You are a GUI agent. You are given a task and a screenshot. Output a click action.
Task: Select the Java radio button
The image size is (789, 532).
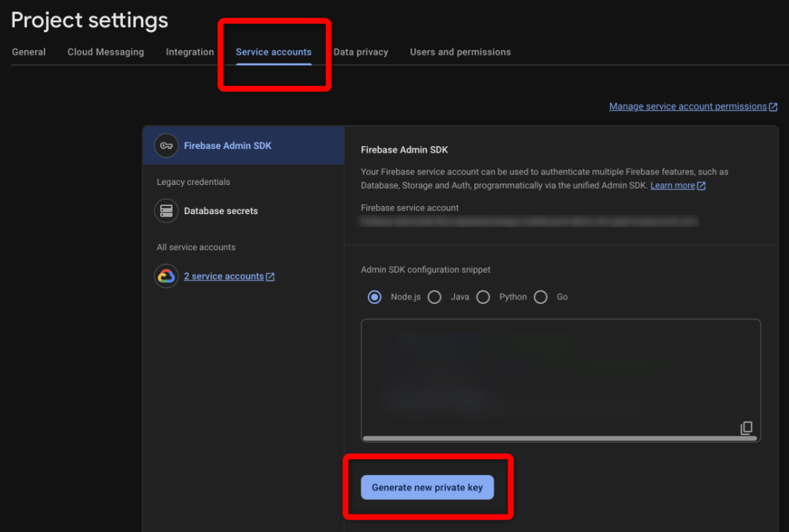coord(434,297)
